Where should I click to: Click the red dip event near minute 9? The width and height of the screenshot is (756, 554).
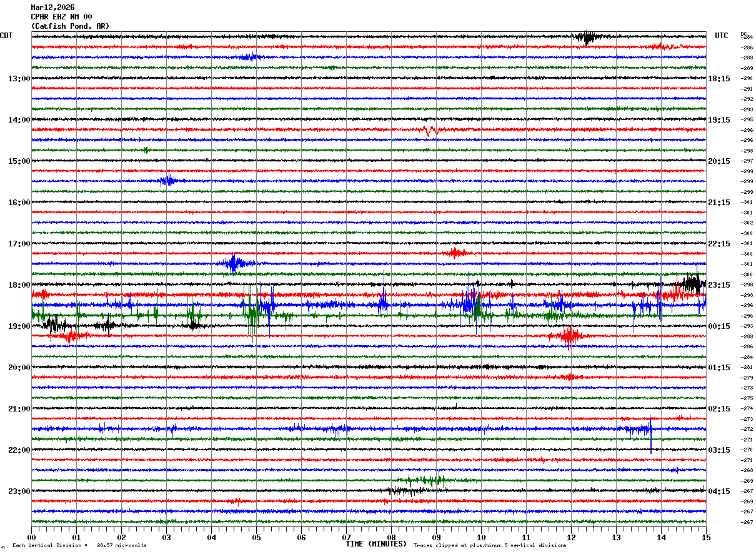(x=430, y=131)
